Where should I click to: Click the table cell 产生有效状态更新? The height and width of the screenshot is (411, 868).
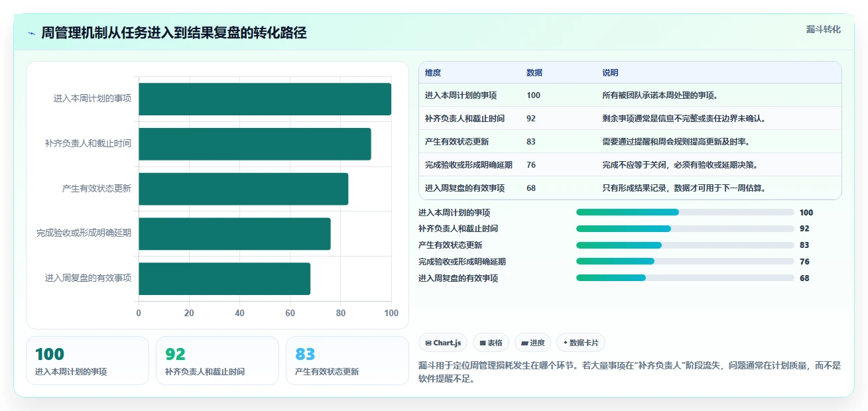[x=457, y=142]
